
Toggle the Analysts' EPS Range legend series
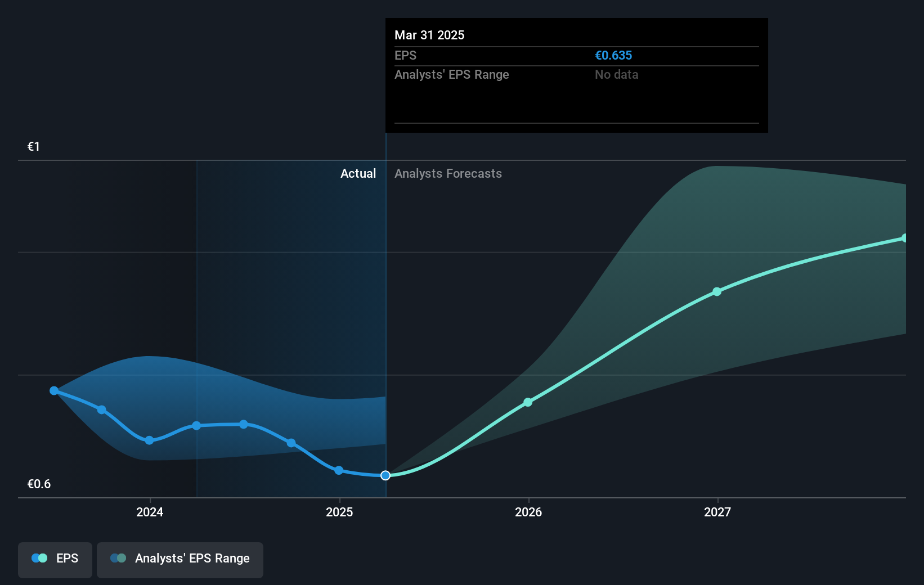[180, 560]
